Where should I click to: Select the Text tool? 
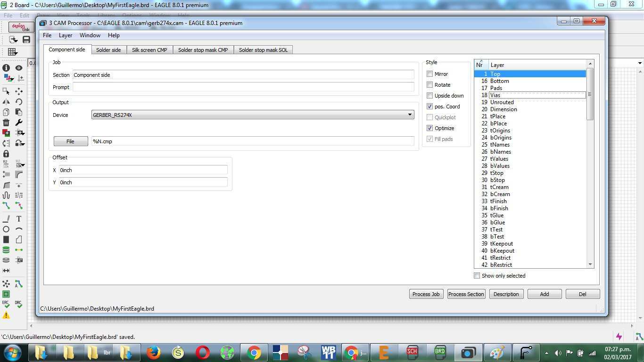click(x=19, y=219)
